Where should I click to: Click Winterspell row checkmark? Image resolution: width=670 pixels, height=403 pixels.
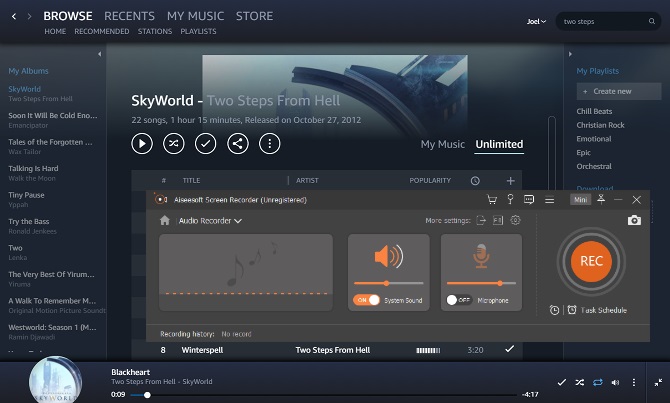[x=509, y=349]
